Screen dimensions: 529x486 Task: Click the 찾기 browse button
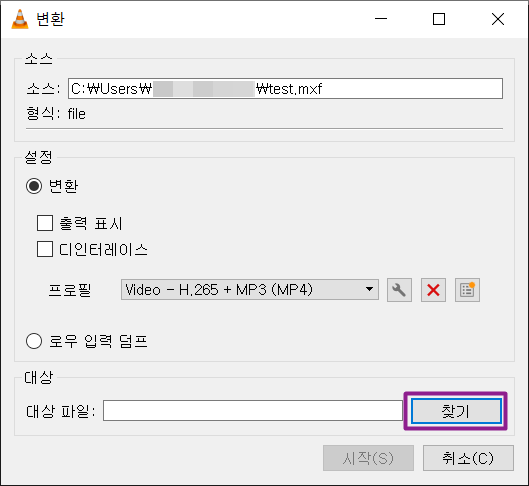pos(456,411)
